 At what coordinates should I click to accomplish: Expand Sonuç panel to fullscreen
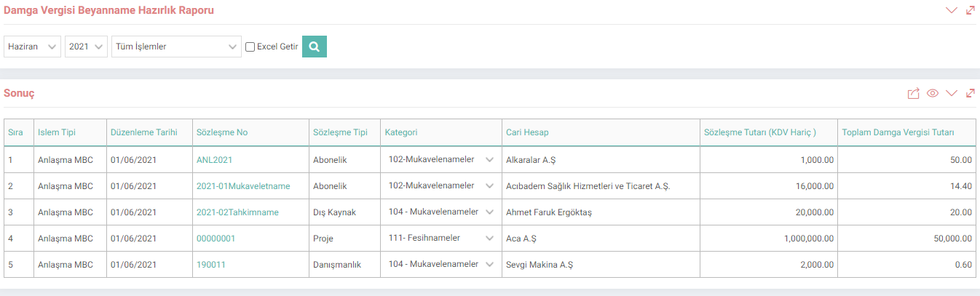click(x=970, y=93)
